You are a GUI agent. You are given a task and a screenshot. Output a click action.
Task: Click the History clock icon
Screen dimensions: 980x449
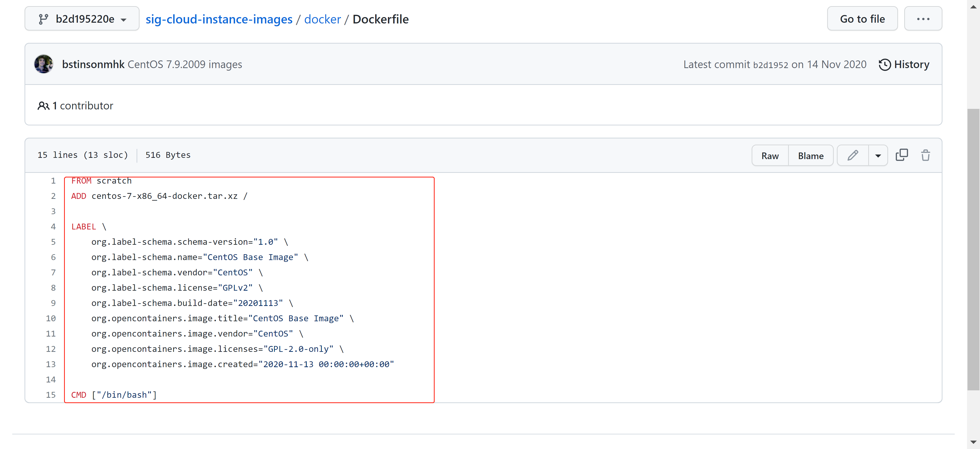point(885,65)
